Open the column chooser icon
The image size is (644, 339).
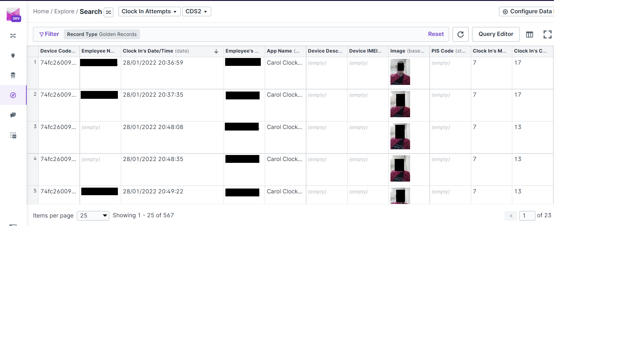tap(529, 34)
